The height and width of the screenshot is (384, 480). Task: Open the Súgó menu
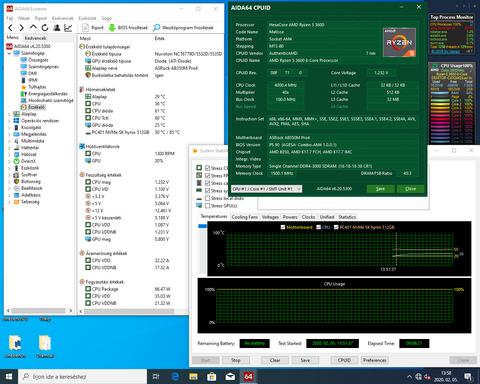click(107, 18)
